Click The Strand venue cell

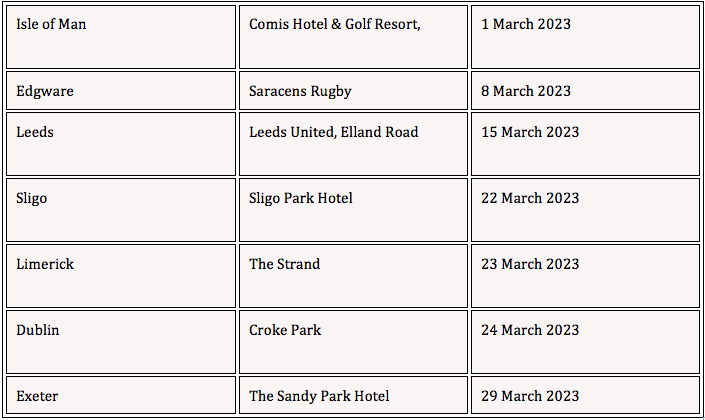tap(353, 276)
